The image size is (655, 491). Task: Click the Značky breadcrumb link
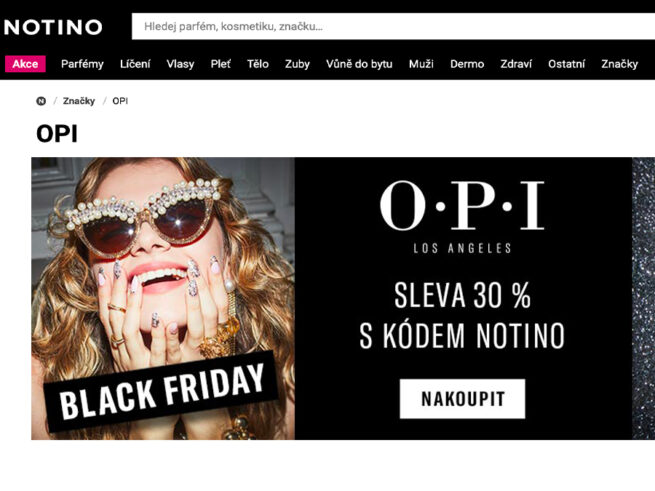[x=79, y=101]
